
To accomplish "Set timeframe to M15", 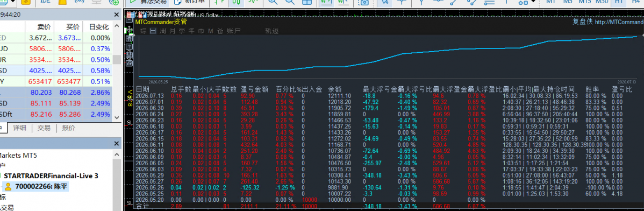I will (x=585, y=2).
